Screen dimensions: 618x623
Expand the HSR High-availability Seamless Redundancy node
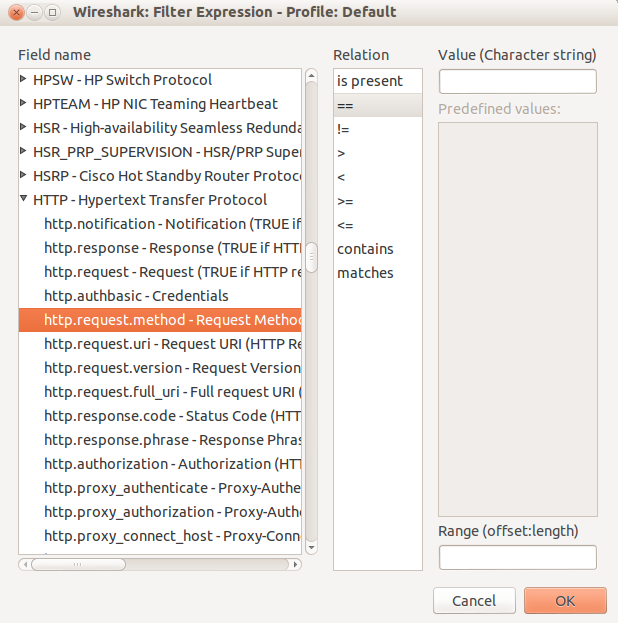click(x=23, y=127)
